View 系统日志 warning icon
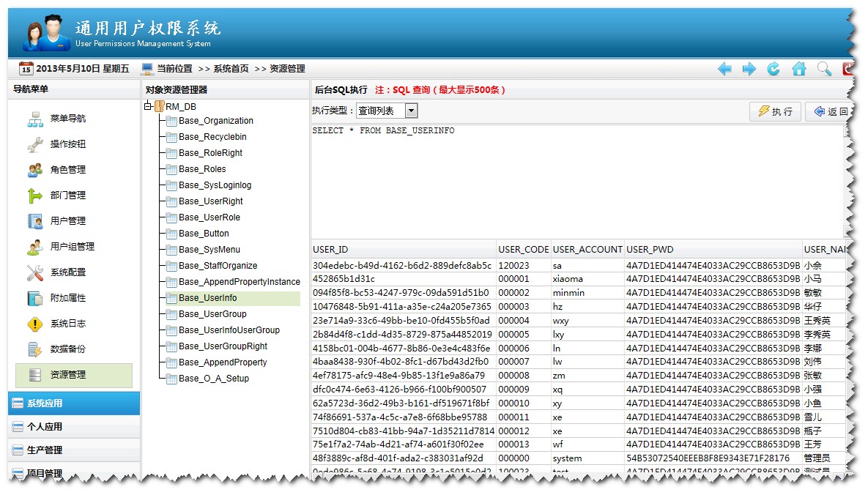 click(x=35, y=323)
